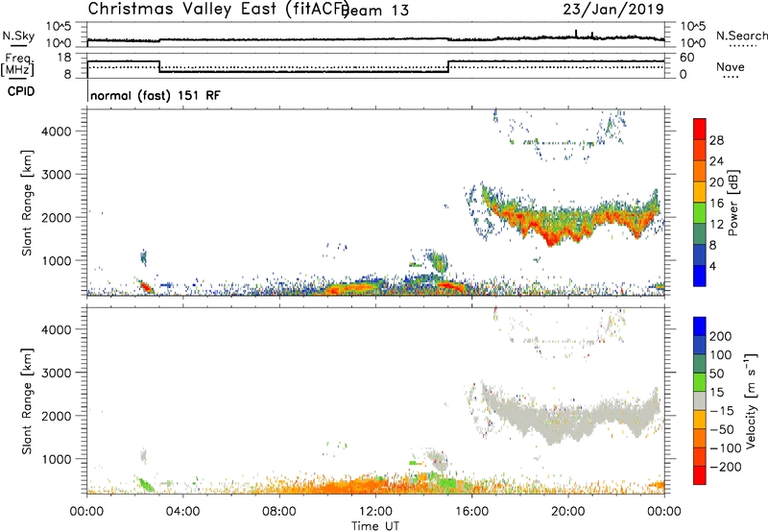The width and height of the screenshot is (768, 532).
Task: Click the date '23/Jan/2019'
Action: [613, 9]
